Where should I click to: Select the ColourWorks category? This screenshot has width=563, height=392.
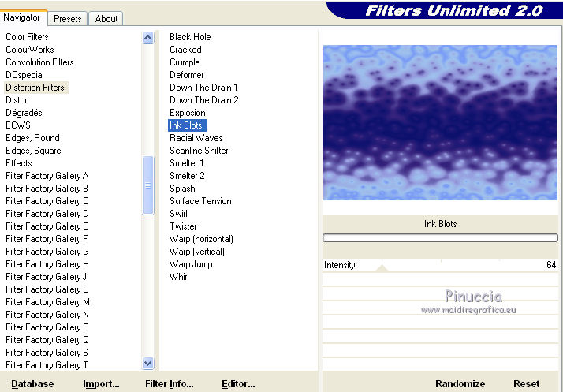(30, 50)
